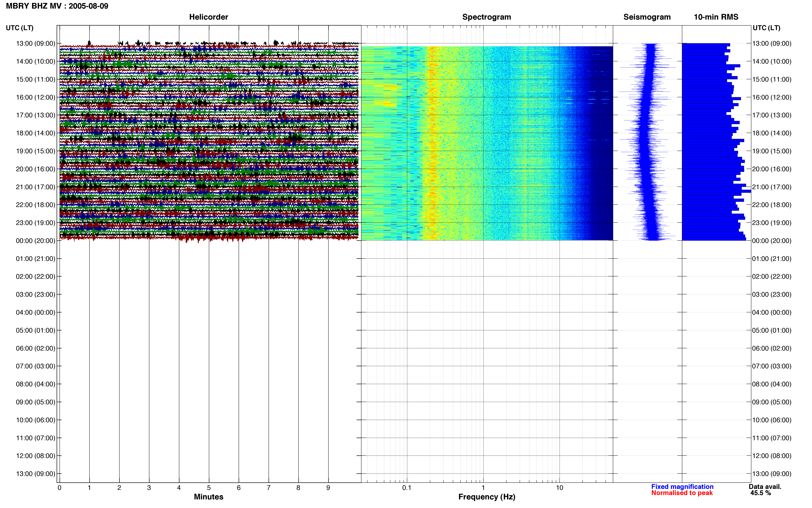
Task: Click the Data avail. label
Action: (x=765, y=486)
